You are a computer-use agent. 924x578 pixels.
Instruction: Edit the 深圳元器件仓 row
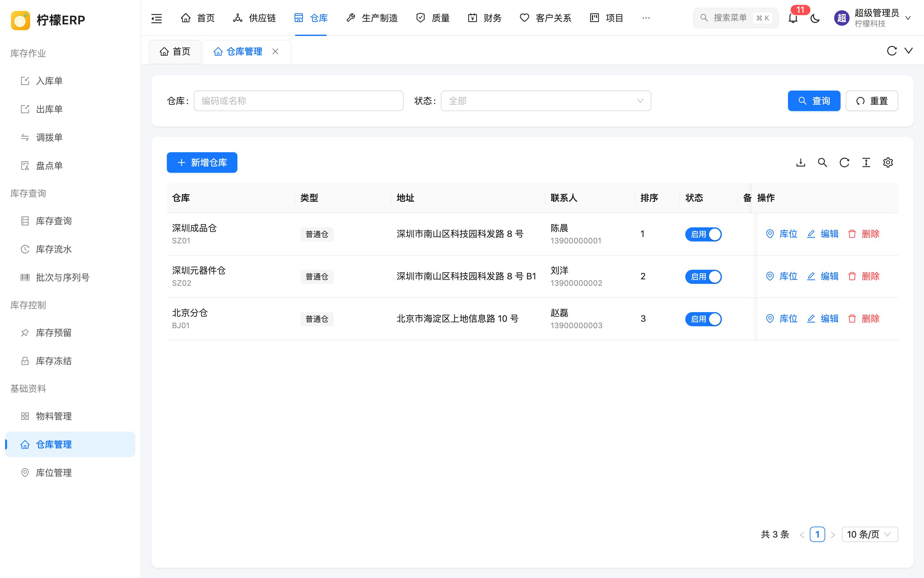823,276
